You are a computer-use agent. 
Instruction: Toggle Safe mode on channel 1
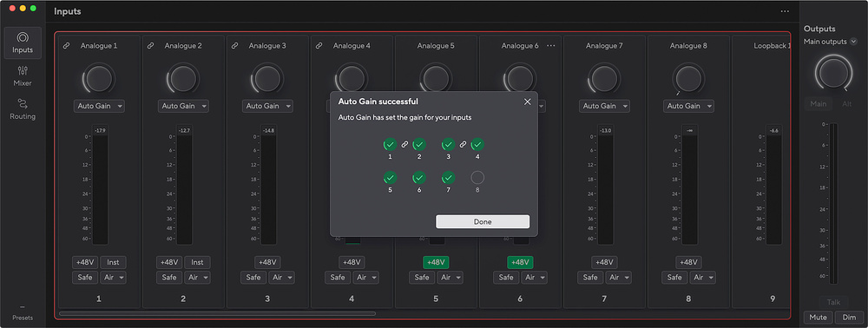(x=85, y=277)
